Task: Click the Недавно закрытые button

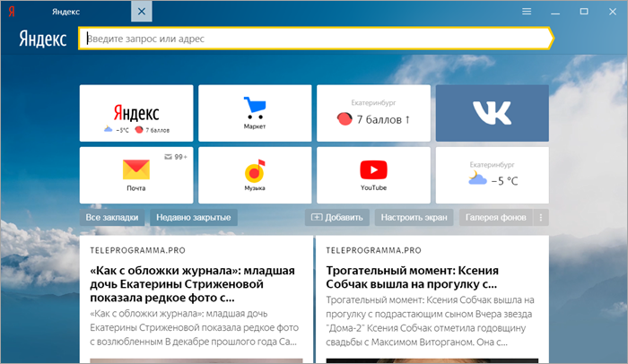Action: click(194, 218)
